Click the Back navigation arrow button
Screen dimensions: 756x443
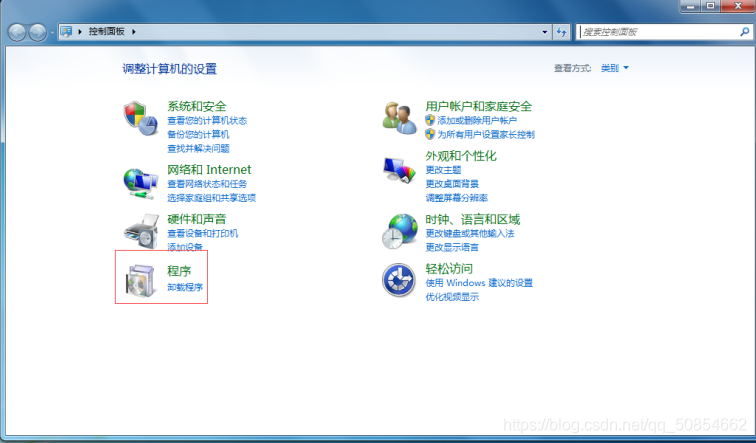[17, 32]
